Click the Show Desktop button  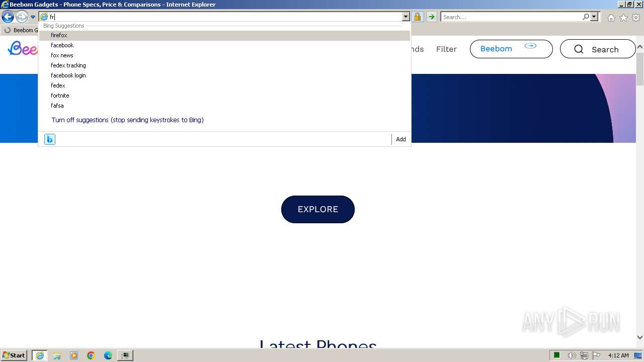click(x=638, y=355)
